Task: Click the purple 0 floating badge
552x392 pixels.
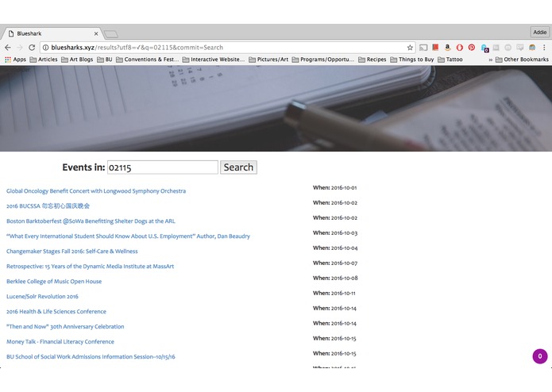Action: [539, 356]
